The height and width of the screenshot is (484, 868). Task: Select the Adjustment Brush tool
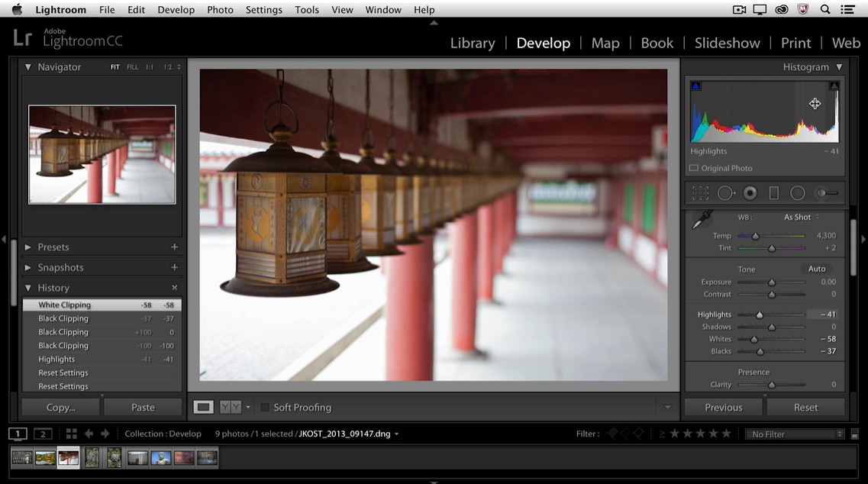pos(826,193)
